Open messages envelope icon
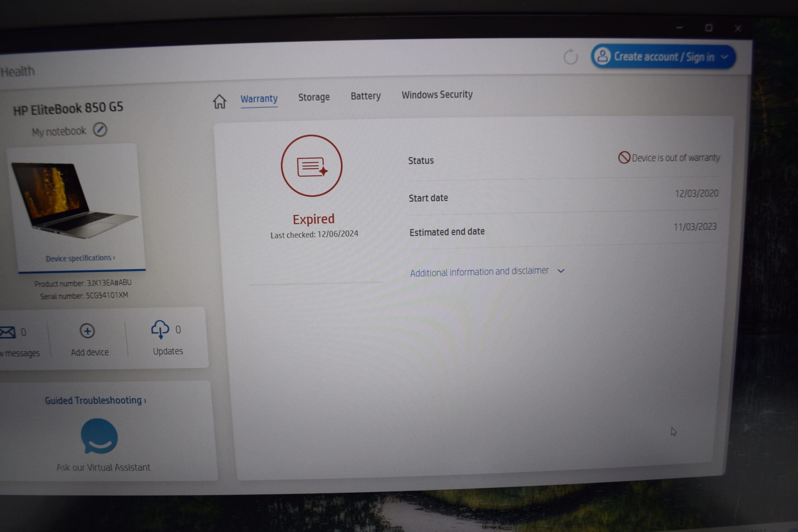 click(7, 332)
